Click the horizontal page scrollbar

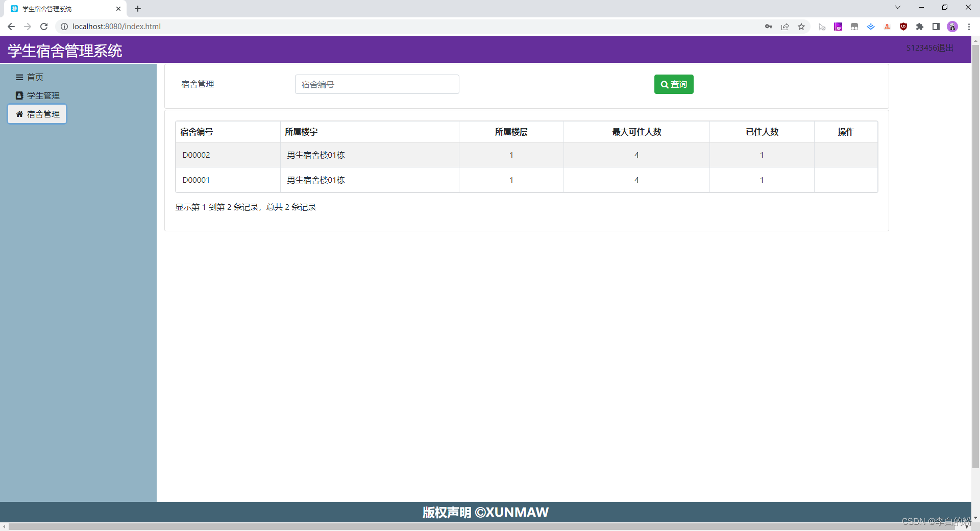(482, 526)
